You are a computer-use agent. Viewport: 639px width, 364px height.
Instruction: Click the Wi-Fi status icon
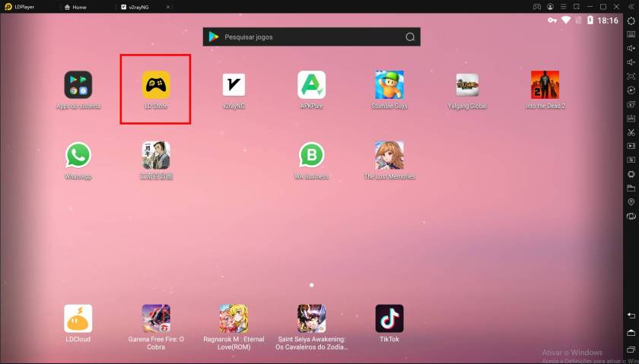[566, 20]
